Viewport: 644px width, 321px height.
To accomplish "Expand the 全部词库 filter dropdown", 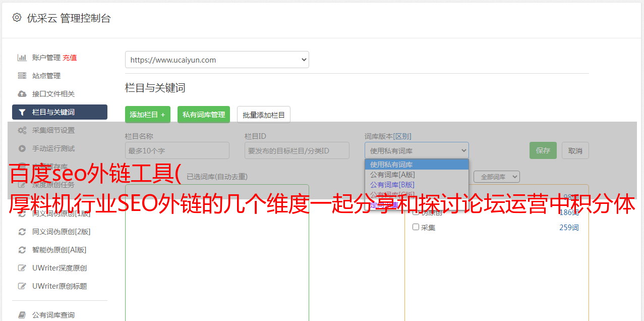I will click(496, 177).
